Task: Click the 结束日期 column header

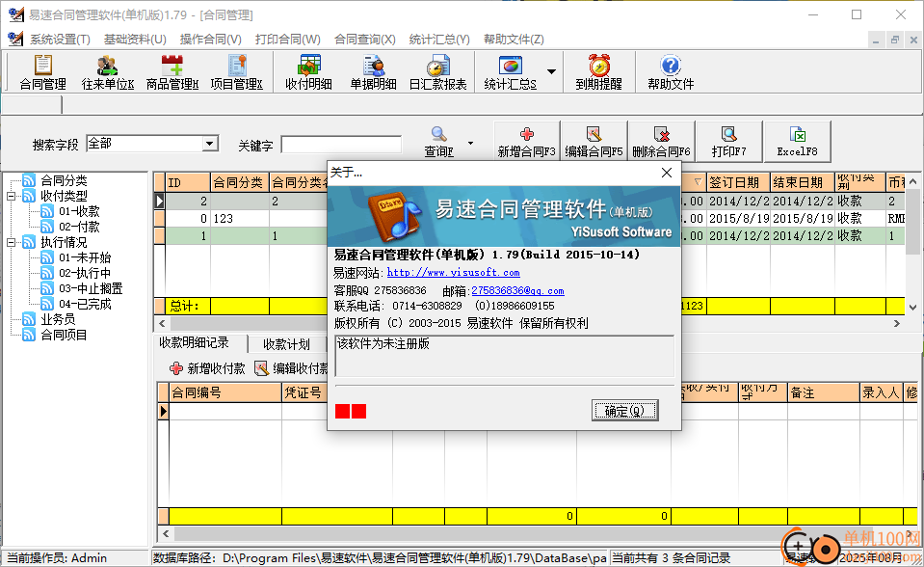Action: click(802, 182)
